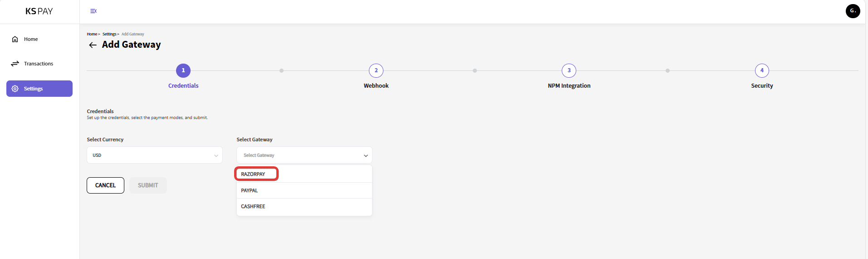Expand the Select Currency USD dropdown

(x=154, y=155)
